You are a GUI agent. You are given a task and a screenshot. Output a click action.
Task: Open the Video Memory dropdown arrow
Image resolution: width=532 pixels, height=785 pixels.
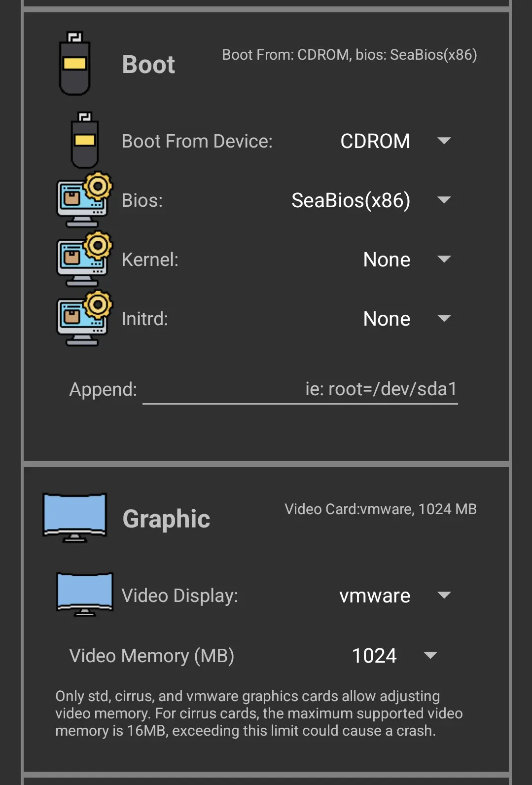[x=430, y=656]
